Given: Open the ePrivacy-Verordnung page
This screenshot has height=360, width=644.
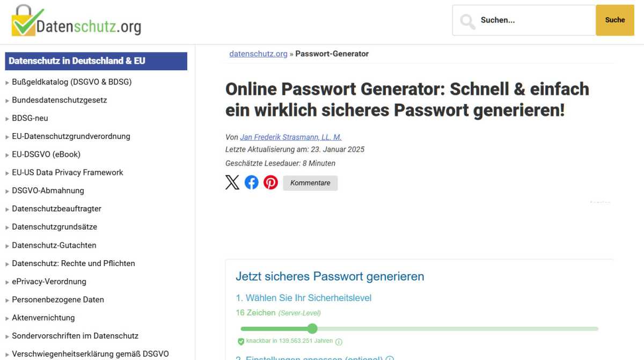Looking at the screenshot, I should click(49, 281).
